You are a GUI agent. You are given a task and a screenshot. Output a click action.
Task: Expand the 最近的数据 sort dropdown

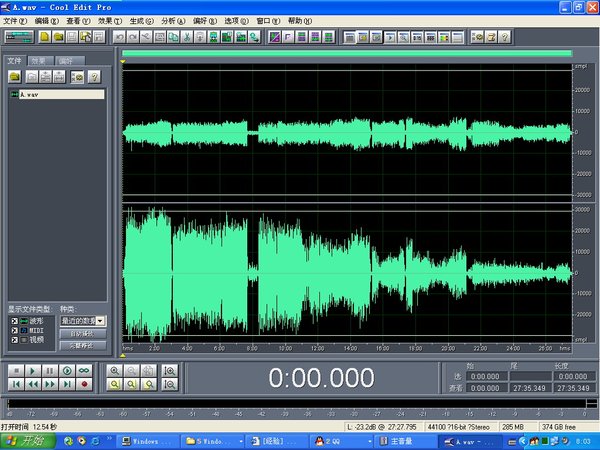coord(101,320)
